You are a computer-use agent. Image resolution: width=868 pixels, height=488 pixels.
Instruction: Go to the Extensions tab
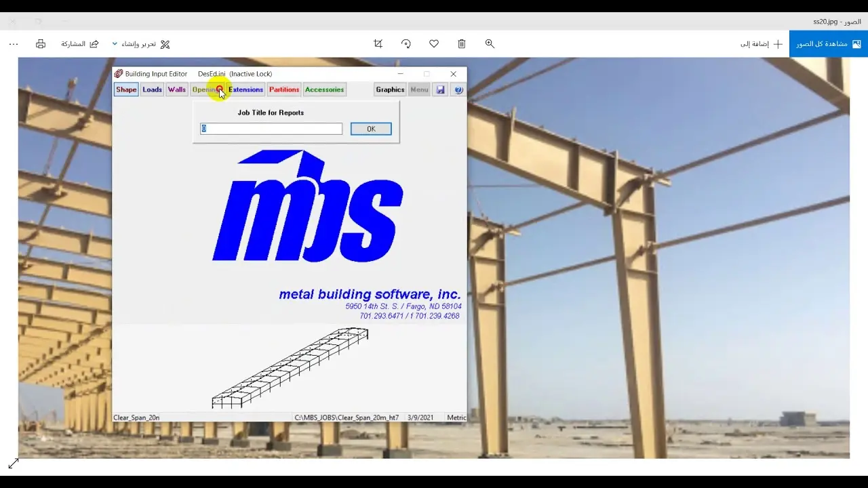click(x=245, y=89)
